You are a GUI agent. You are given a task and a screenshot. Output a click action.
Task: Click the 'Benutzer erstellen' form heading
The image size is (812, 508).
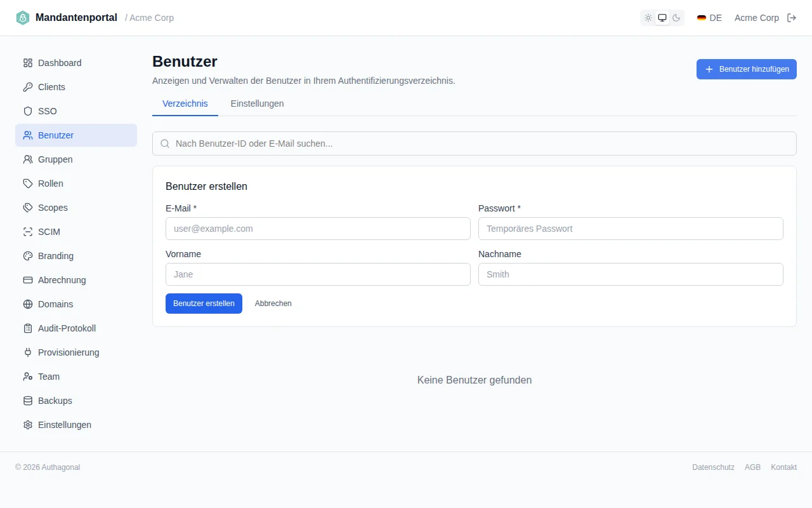[x=206, y=187]
